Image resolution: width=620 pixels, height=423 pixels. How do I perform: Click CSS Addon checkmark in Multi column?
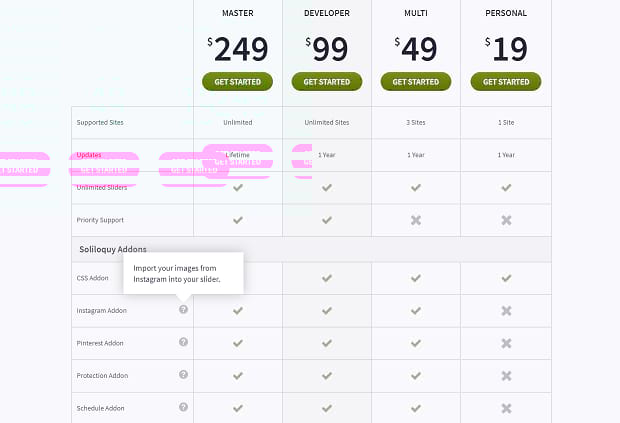point(416,278)
